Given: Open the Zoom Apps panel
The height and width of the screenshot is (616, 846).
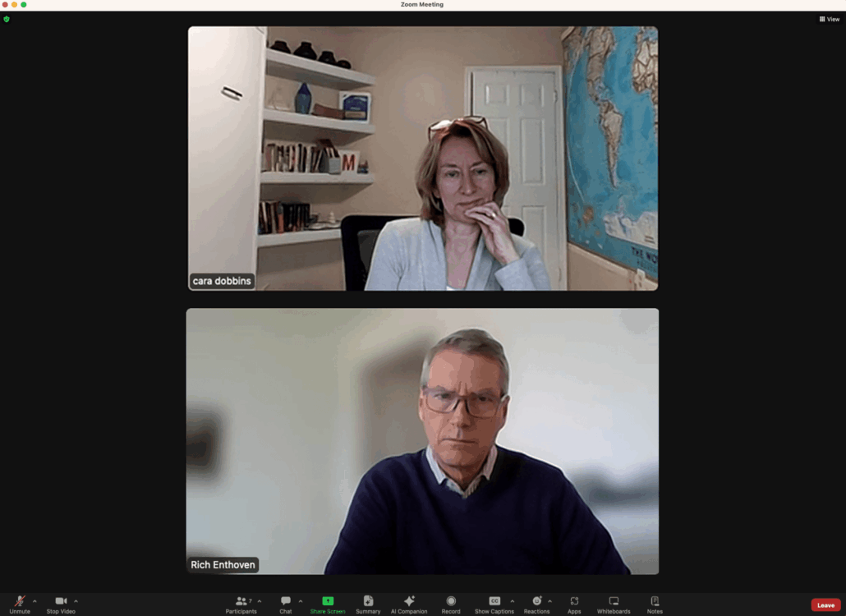Looking at the screenshot, I should coord(574,604).
